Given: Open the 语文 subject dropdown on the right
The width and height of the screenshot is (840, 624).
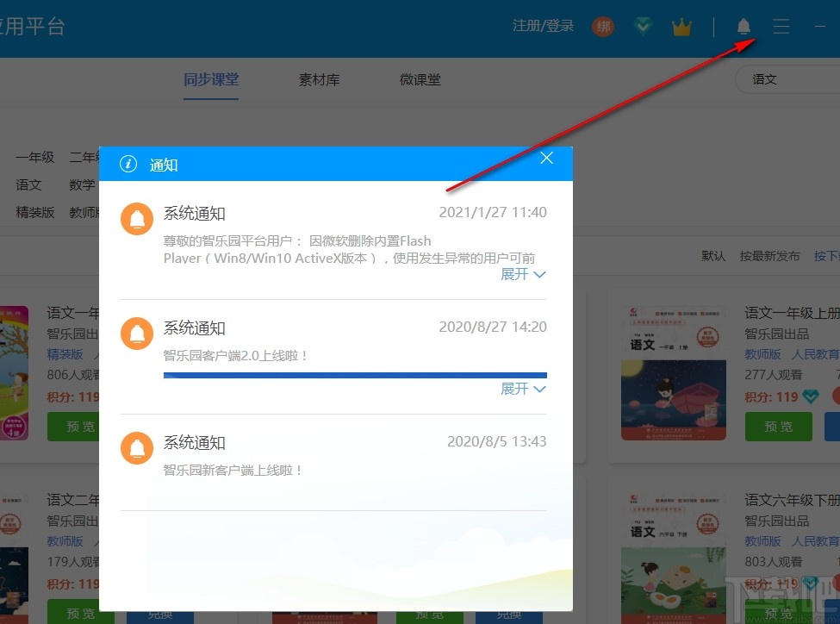Looking at the screenshot, I should point(764,78).
